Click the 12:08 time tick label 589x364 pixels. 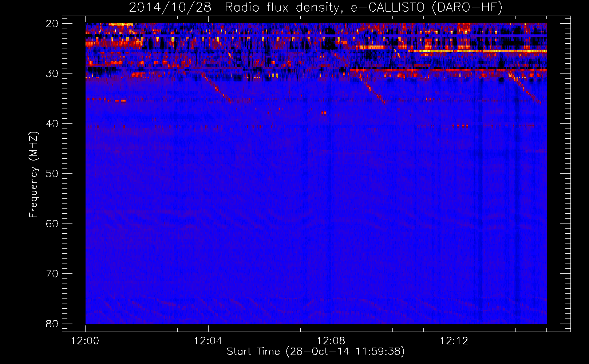tap(331, 341)
